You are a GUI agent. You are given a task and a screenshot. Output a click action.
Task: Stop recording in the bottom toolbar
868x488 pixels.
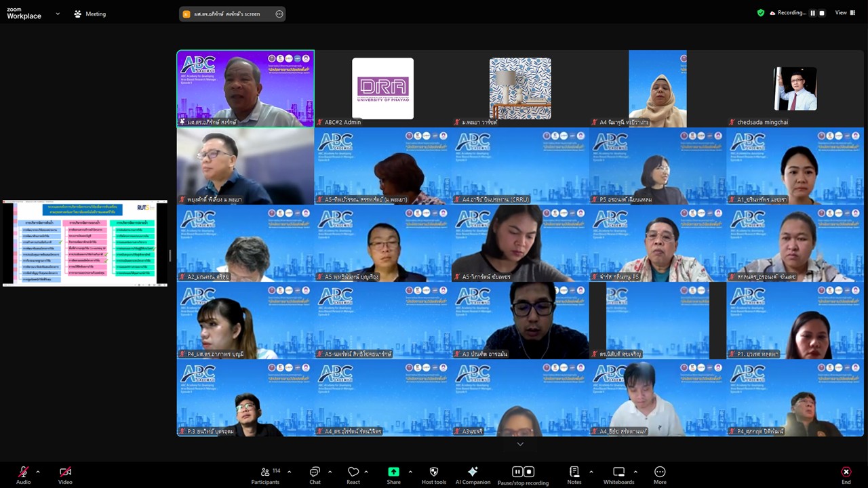click(x=529, y=472)
